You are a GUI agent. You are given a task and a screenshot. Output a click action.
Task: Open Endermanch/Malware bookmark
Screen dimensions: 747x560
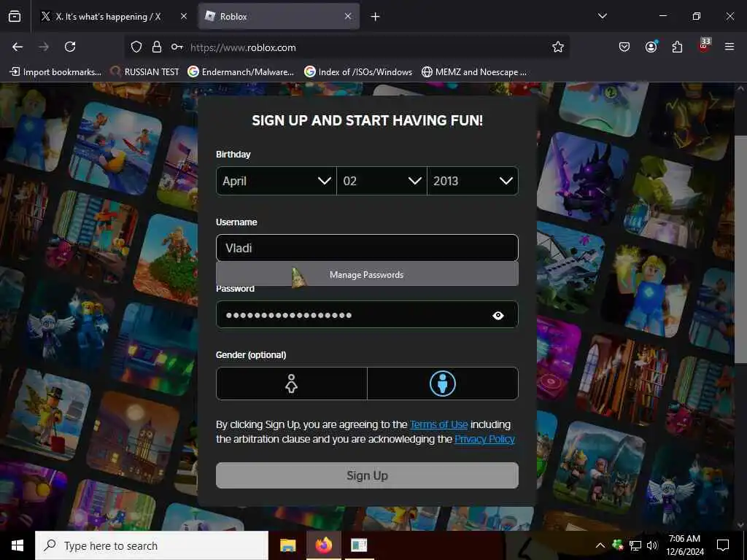(x=241, y=72)
